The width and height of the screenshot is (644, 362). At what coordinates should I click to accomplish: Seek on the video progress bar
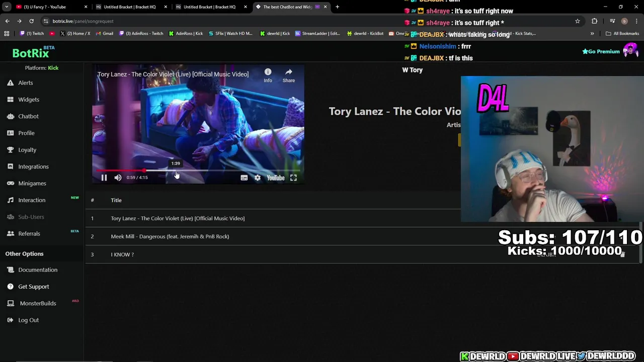[197, 170]
